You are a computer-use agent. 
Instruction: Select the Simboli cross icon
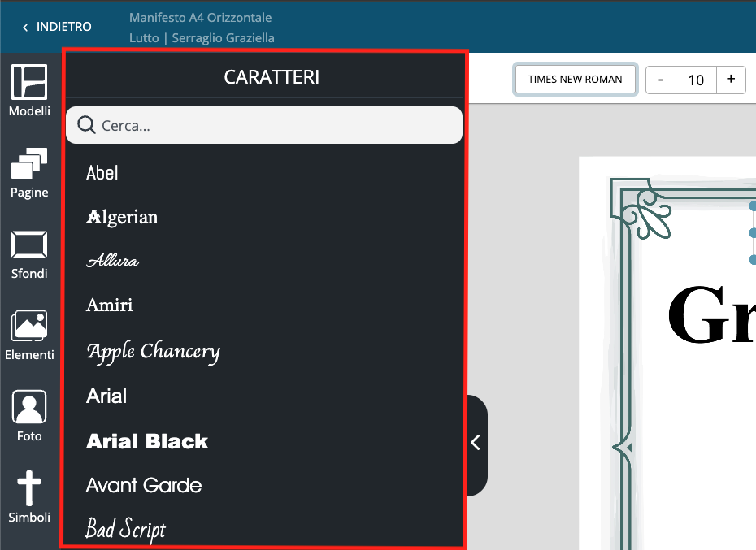pos(29,497)
